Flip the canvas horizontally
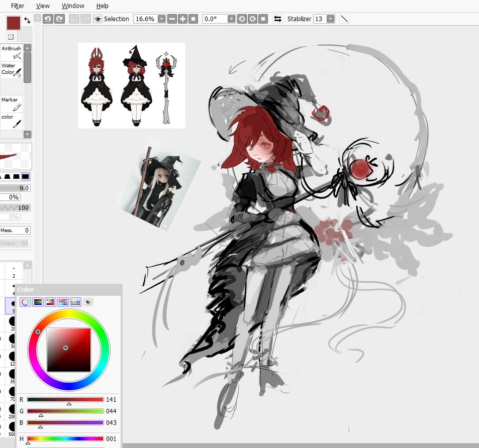 pyautogui.click(x=277, y=19)
